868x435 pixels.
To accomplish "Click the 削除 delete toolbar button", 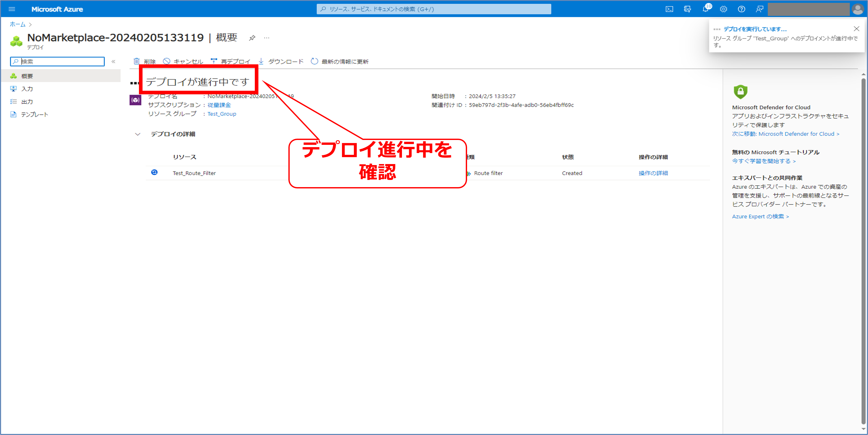I will (x=145, y=61).
